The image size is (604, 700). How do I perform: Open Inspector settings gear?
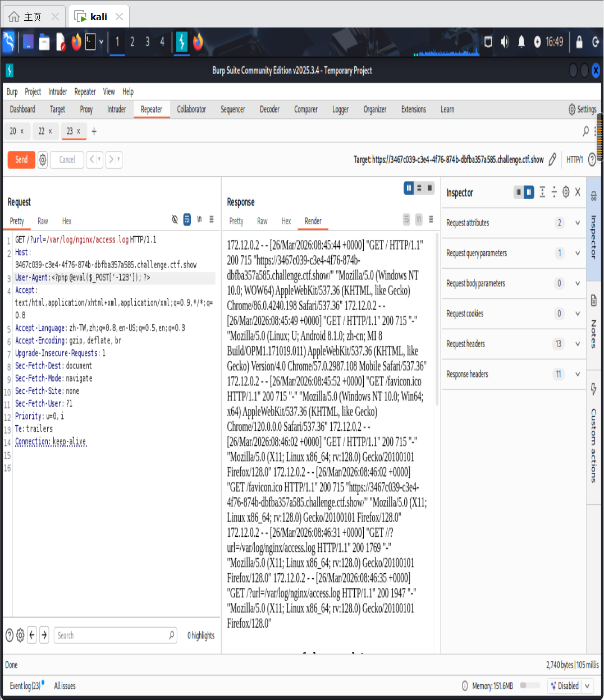566,192
